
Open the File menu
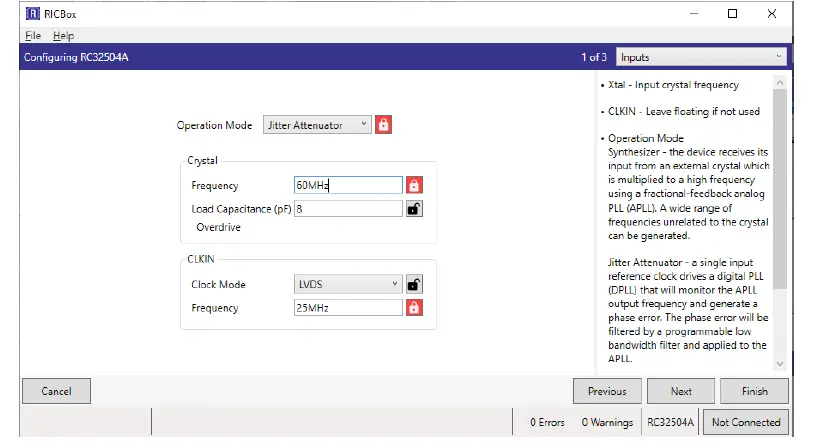pos(33,36)
